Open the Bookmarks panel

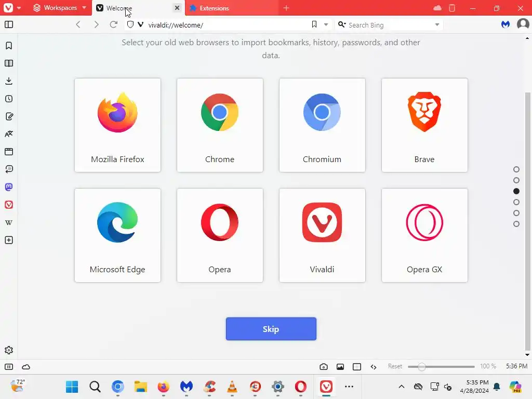pos(9,46)
